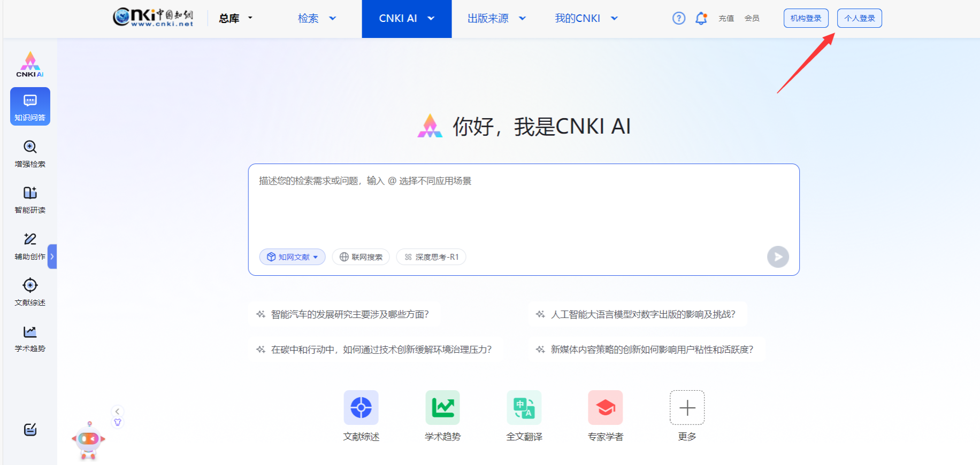Open the 辅助创作 sidebar tool
Image resolution: width=980 pixels, height=465 pixels.
[30, 246]
